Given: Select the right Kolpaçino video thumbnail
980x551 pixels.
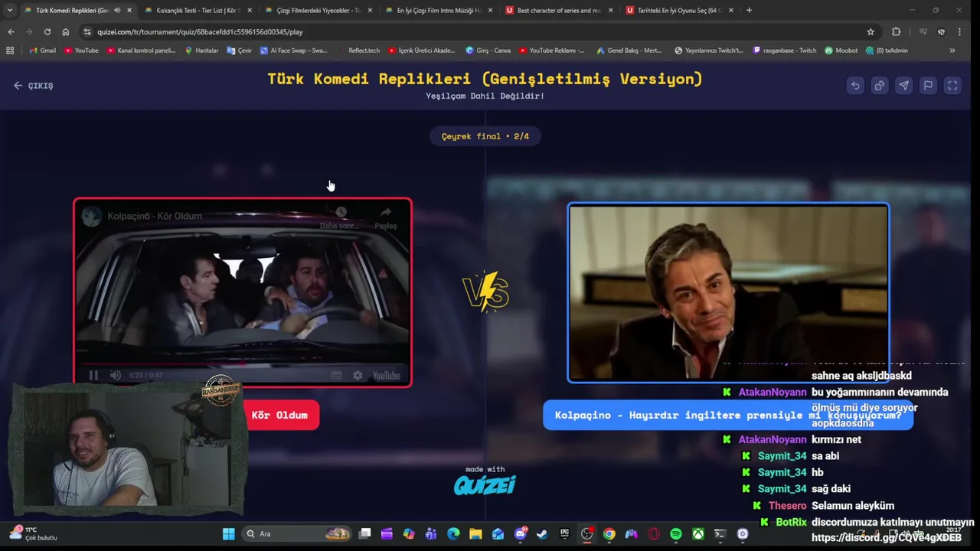Looking at the screenshot, I should click(x=728, y=292).
